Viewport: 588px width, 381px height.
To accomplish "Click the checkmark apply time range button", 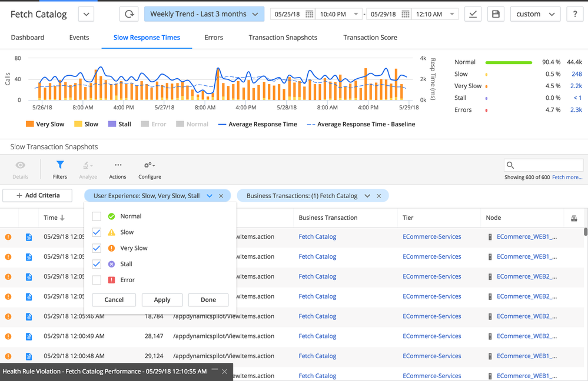I will point(473,14).
